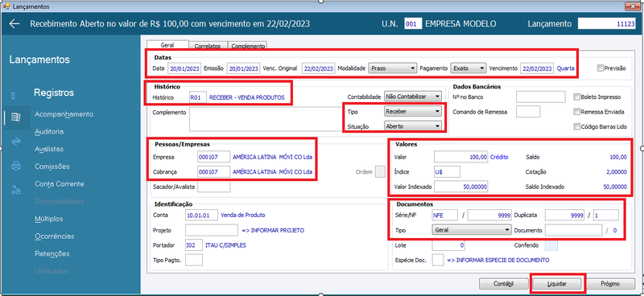
Task: Open Avalistas in the sidebar
Action: [49, 149]
